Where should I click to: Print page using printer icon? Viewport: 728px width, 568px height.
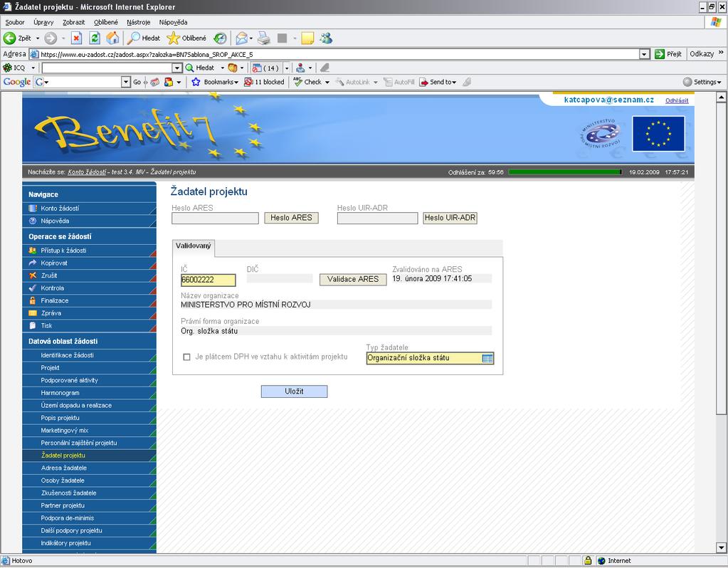tap(264, 38)
